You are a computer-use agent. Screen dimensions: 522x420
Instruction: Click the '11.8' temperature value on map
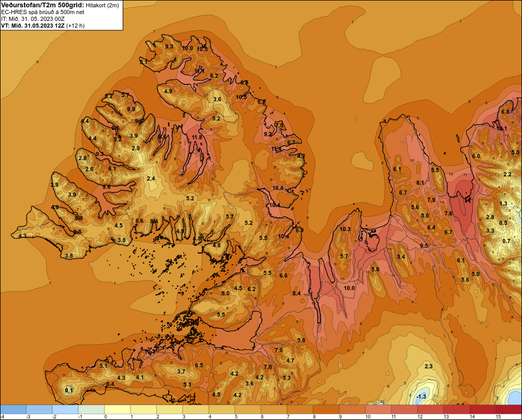(197, 137)
